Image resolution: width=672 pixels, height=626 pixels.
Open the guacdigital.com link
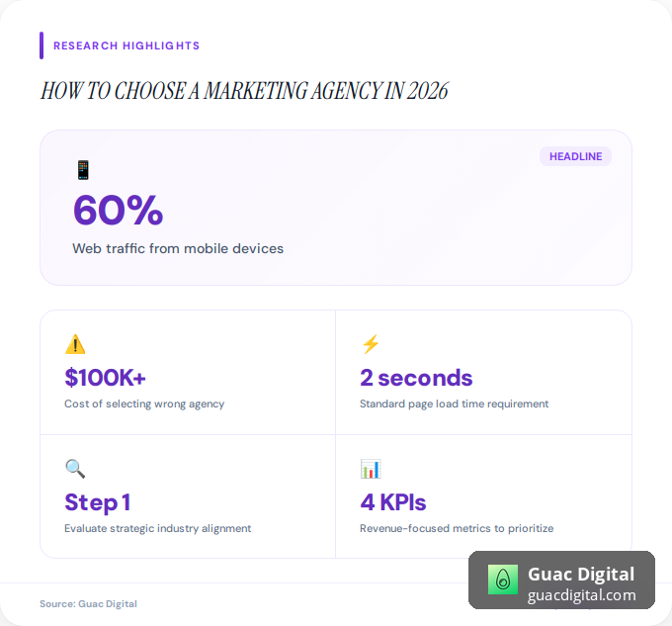pos(581,595)
